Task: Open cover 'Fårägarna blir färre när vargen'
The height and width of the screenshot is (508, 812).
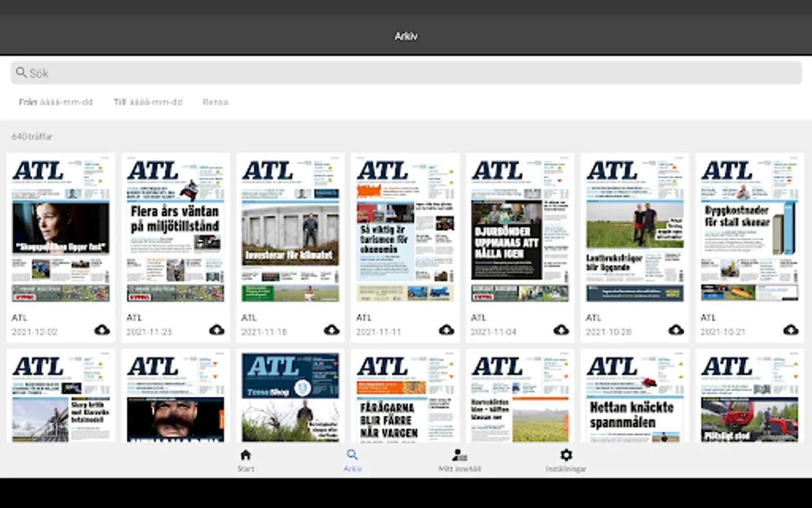Action: [405, 397]
